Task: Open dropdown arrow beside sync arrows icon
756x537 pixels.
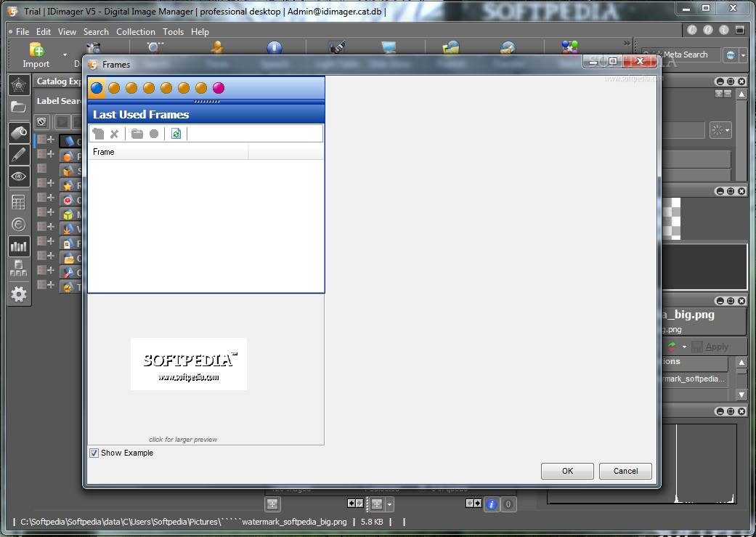Action: 684,347
